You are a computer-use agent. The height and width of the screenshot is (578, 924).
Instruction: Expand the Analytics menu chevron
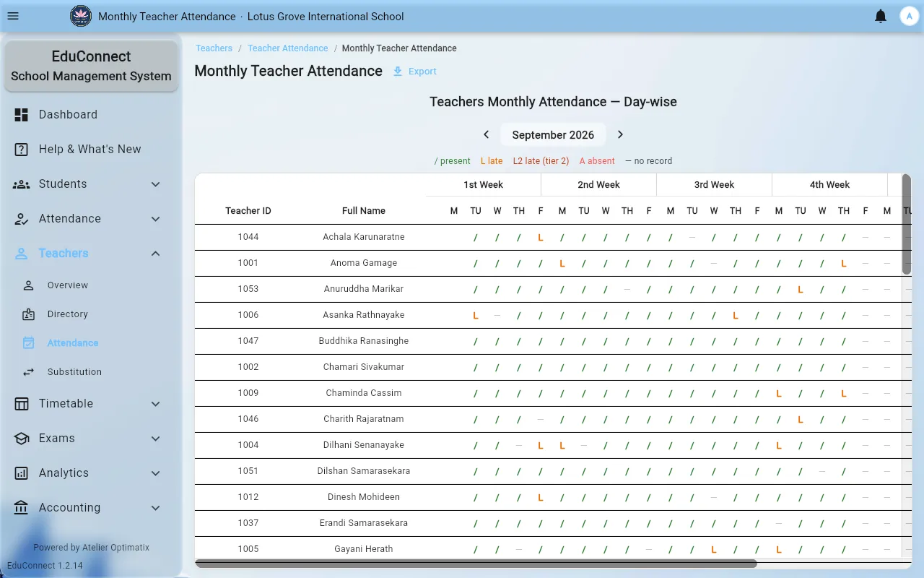(156, 473)
